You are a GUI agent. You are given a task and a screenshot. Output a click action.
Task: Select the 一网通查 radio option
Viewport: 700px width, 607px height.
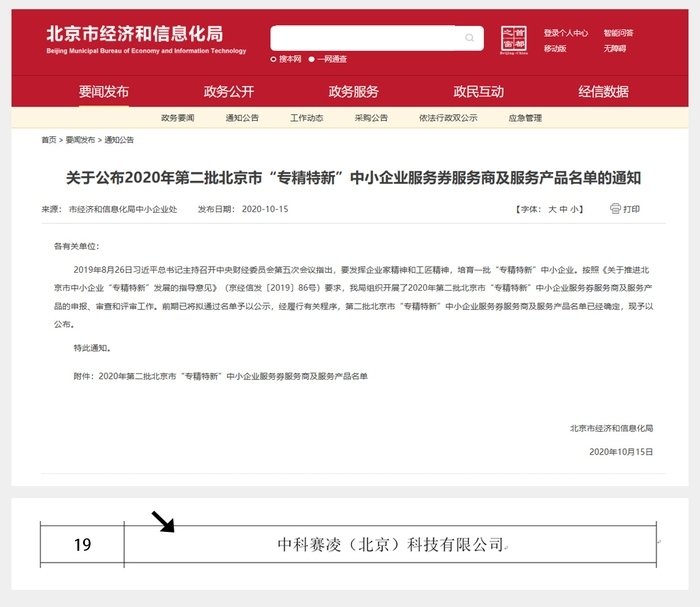312,59
